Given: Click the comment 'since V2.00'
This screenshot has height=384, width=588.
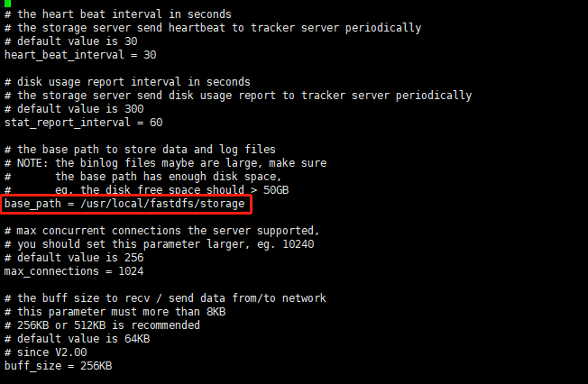Looking at the screenshot, I should coord(51,352).
